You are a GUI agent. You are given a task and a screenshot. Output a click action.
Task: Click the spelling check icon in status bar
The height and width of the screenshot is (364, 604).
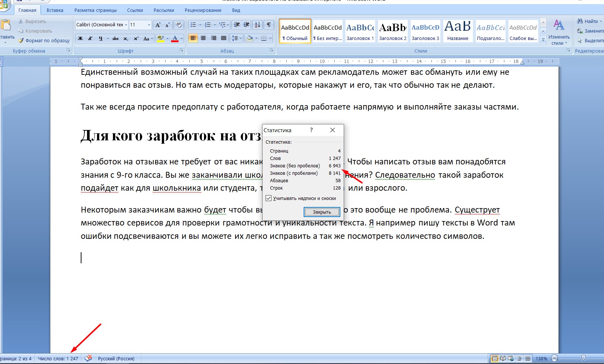(x=88, y=358)
